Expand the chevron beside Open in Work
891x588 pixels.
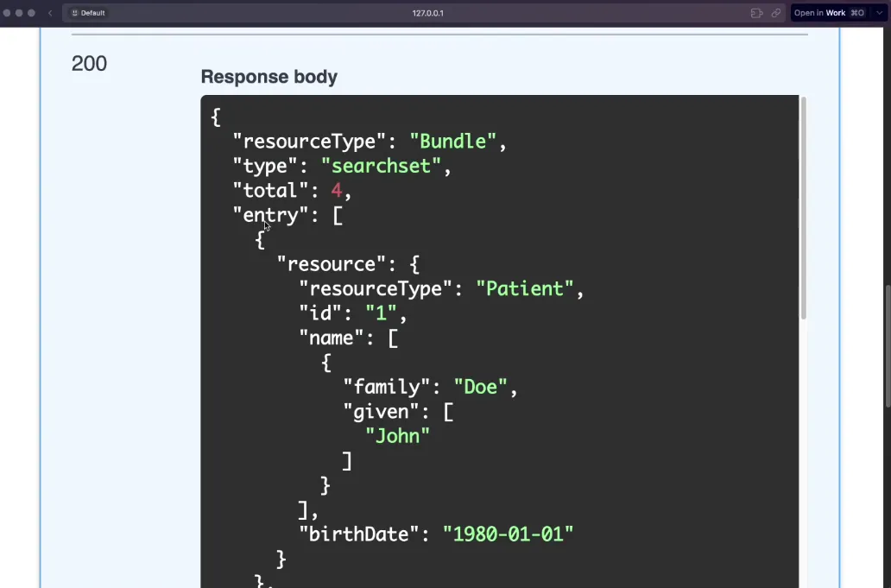pyautogui.click(x=879, y=13)
